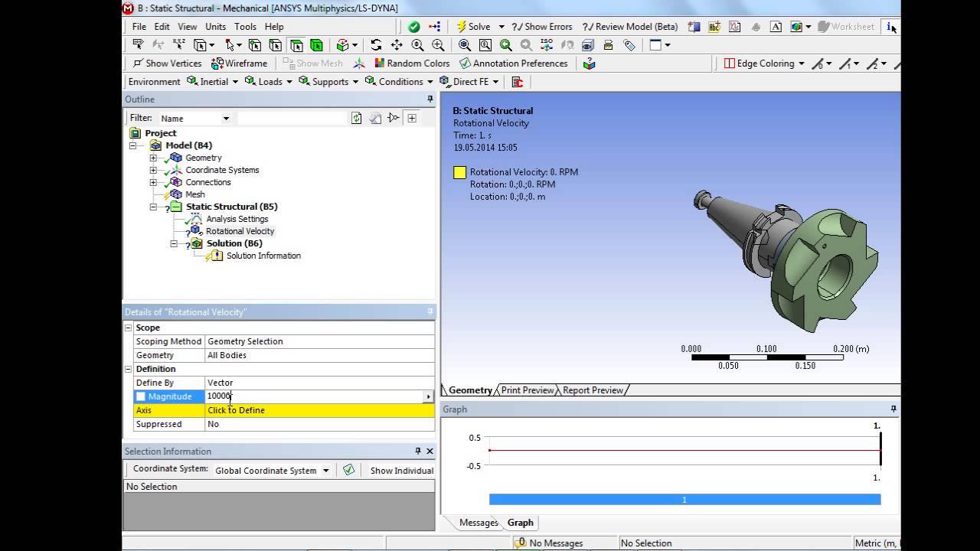This screenshot has height=551, width=980.
Task: Click Show Errors button
Action: (x=542, y=27)
